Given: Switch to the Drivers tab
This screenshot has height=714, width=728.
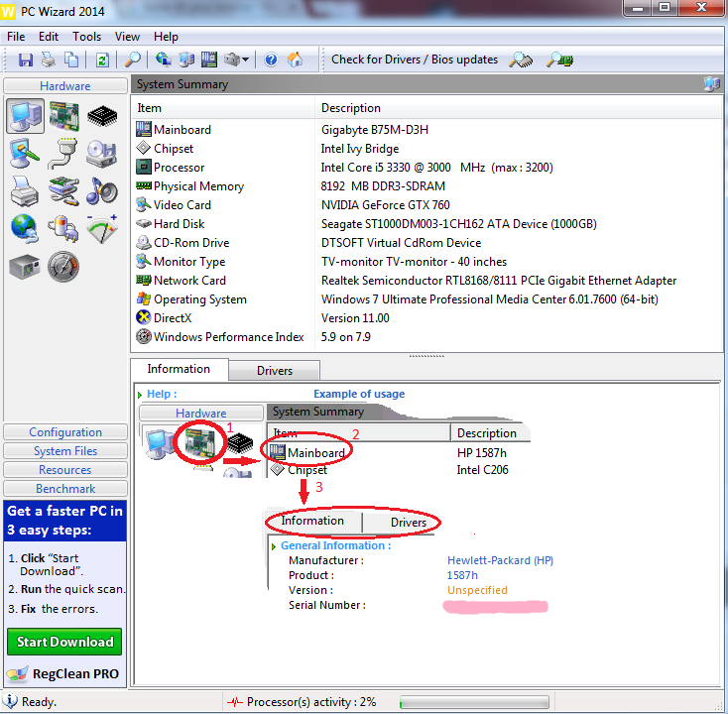Looking at the screenshot, I should 275,371.
